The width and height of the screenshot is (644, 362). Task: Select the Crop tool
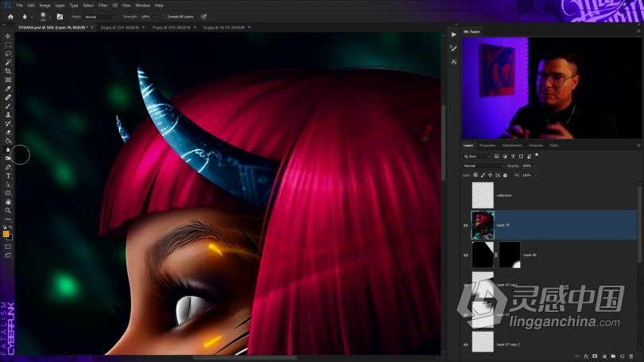pyautogui.click(x=8, y=71)
